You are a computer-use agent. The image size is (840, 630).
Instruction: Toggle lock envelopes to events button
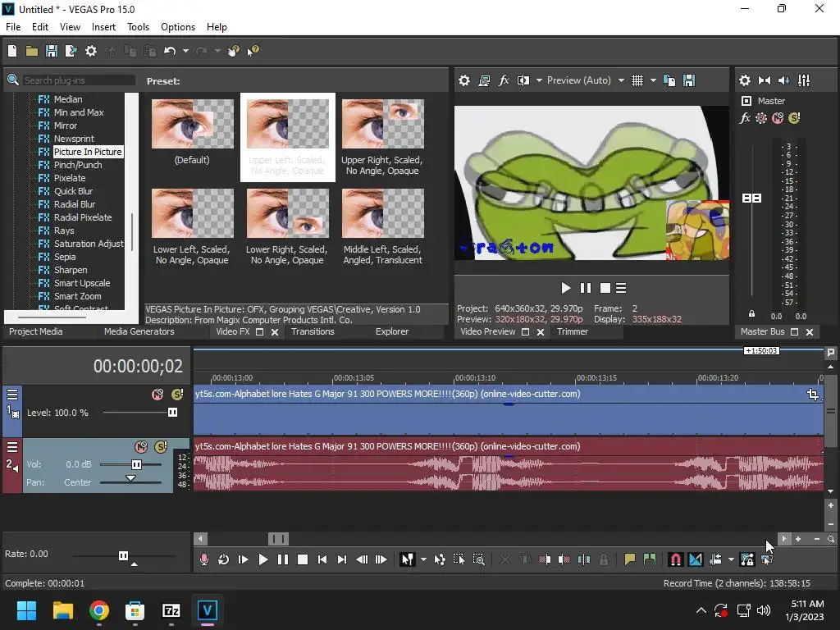[746, 559]
